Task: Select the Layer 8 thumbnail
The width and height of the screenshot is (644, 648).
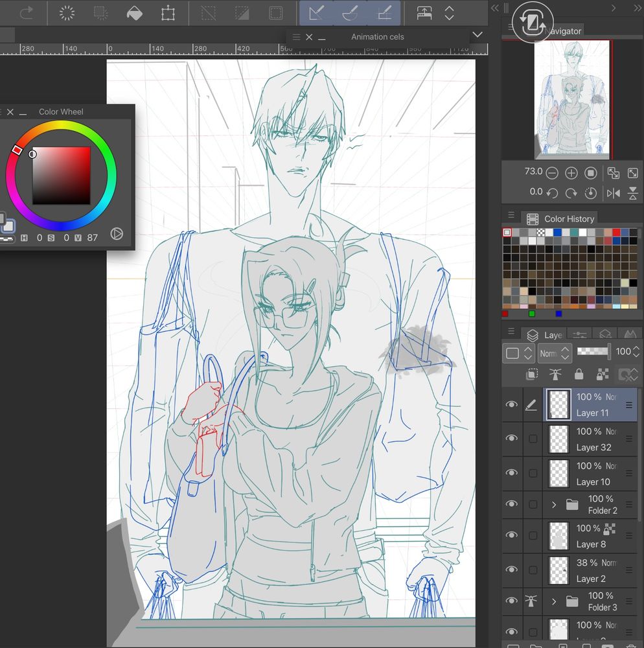Action: 559,536
